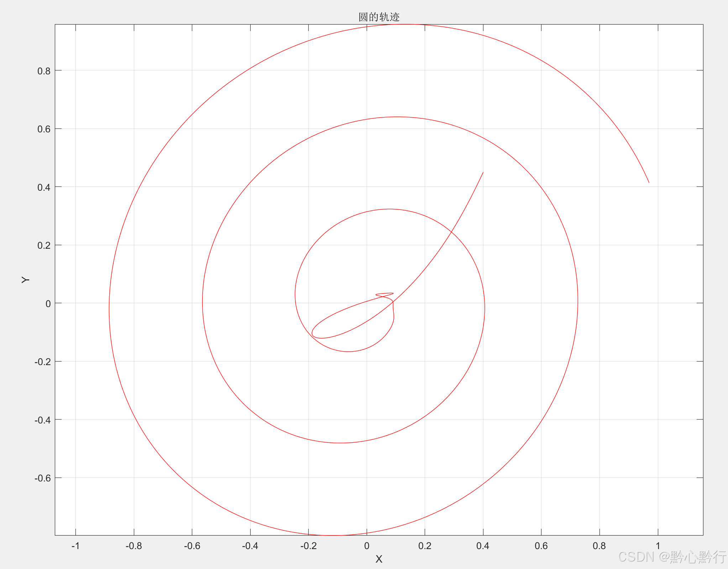The image size is (728, 569).
Task: Click x-axis tick label -0.4
Action: pyautogui.click(x=250, y=546)
